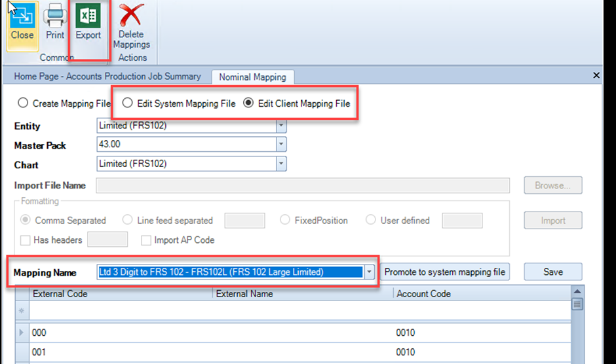The image size is (616, 364).
Task: Open the Master Pack dropdown
Action: tap(281, 144)
